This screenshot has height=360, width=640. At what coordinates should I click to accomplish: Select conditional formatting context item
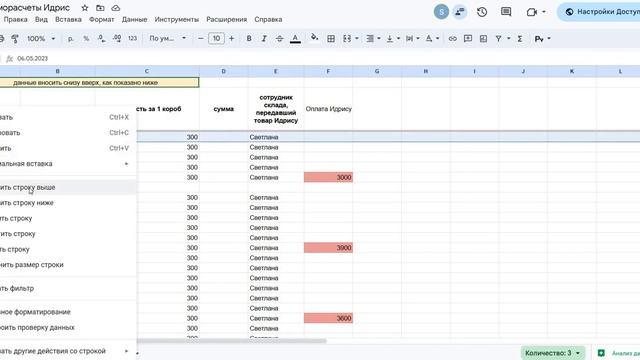tap(67, 312)
